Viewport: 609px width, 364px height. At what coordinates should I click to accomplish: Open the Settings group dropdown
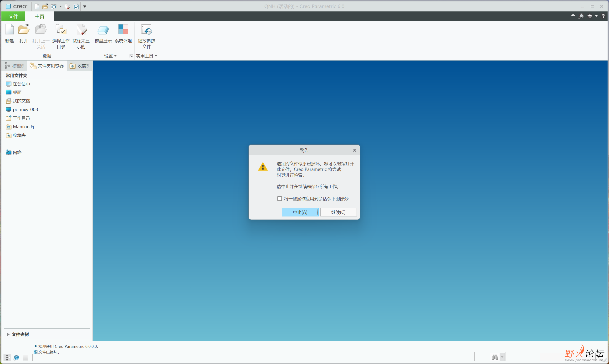tap(110, 56)
